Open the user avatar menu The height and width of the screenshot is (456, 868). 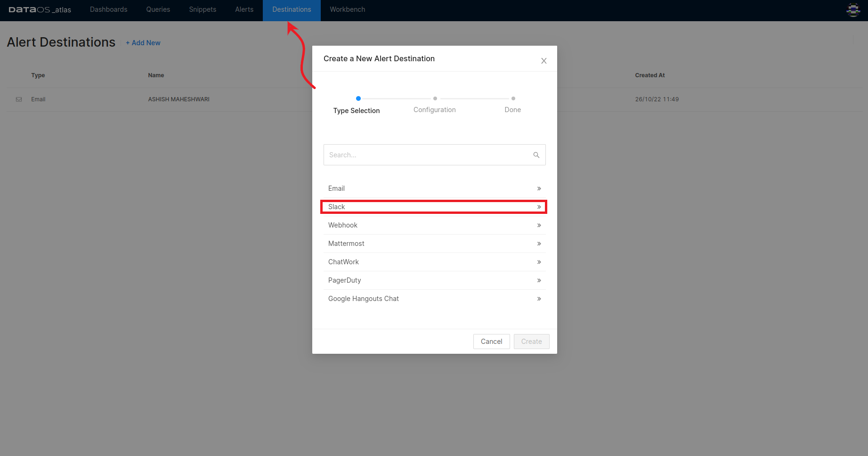coord(853,9)
